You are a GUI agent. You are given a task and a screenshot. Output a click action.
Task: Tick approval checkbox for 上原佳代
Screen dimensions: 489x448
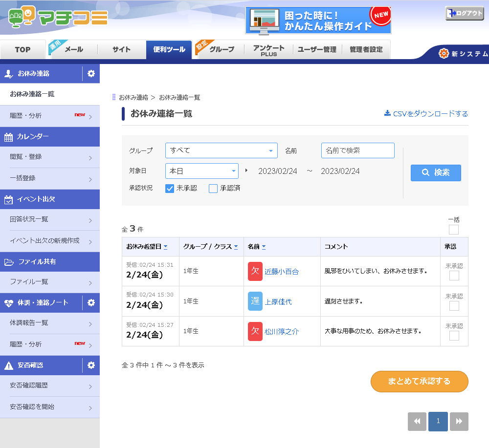coord(454,306)
